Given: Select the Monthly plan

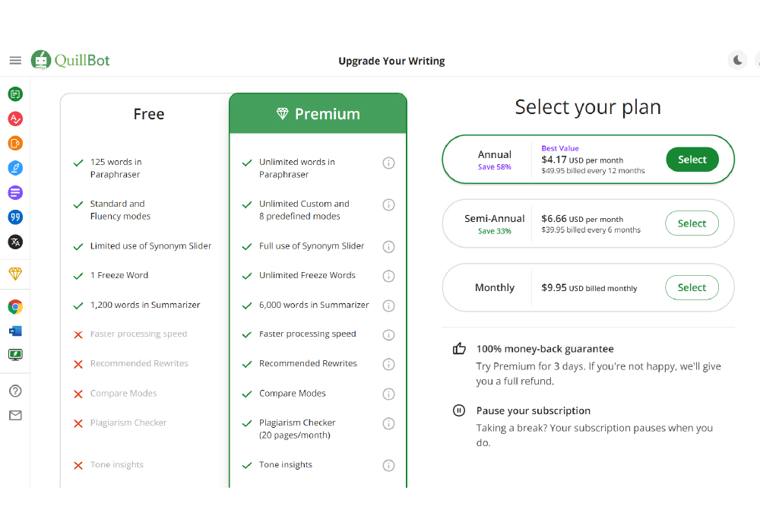Looking at the screenshot, I should point(692,287).
